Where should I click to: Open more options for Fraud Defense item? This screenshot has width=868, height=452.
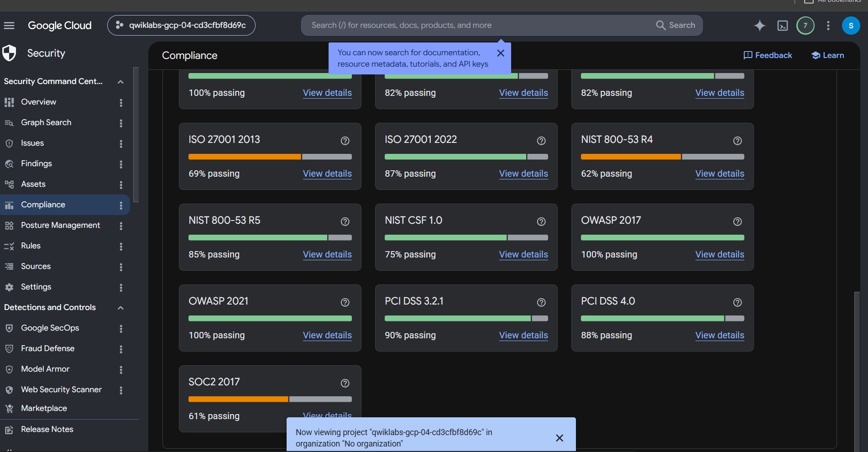121,349
